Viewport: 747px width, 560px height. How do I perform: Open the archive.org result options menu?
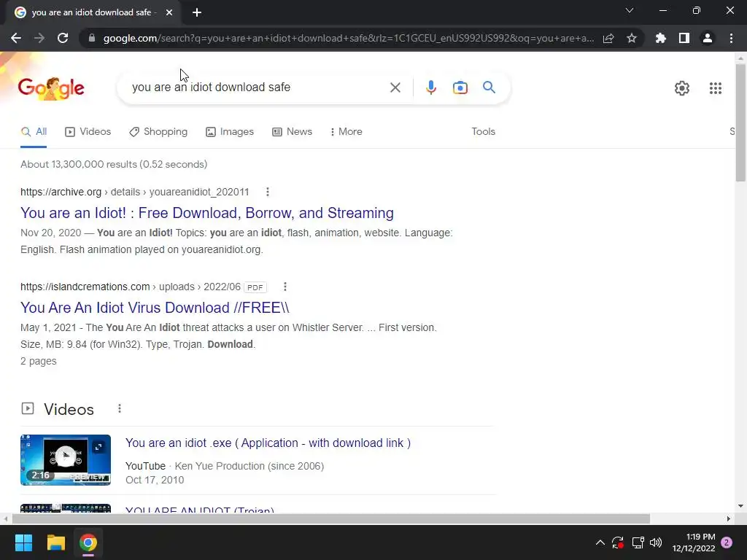[x=267, y=192]
